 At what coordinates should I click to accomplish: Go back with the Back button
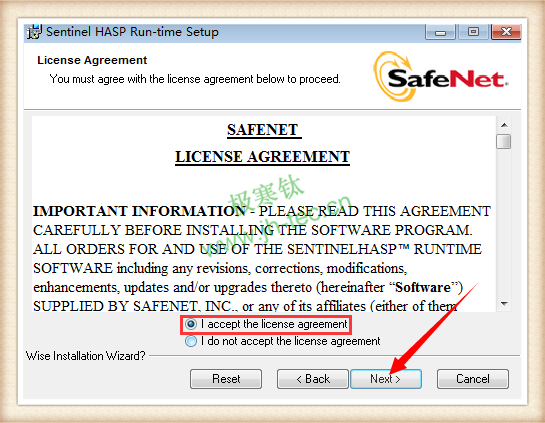point(312,379)
